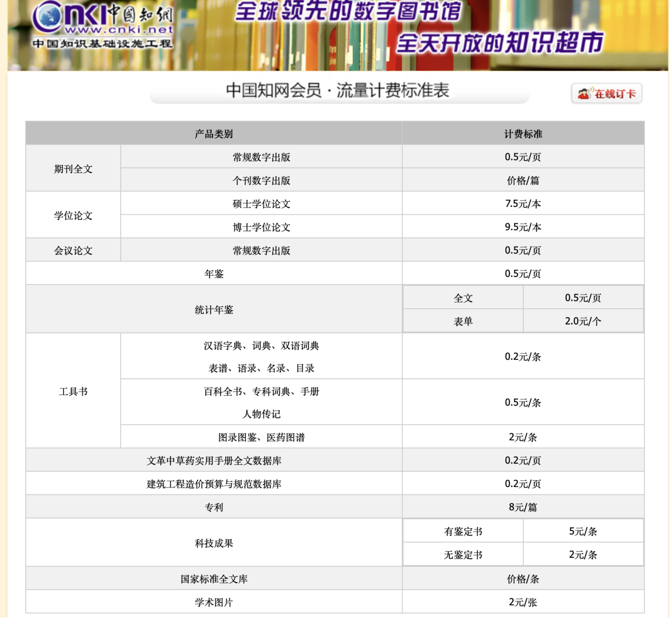Viewport: 672px width, 619px height.
Task: Select the 0.2元/条 price
Action: click(x=523, y=357)
